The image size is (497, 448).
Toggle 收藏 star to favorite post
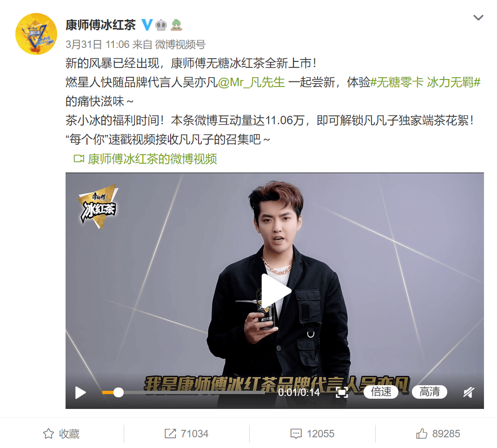(48, 434)
